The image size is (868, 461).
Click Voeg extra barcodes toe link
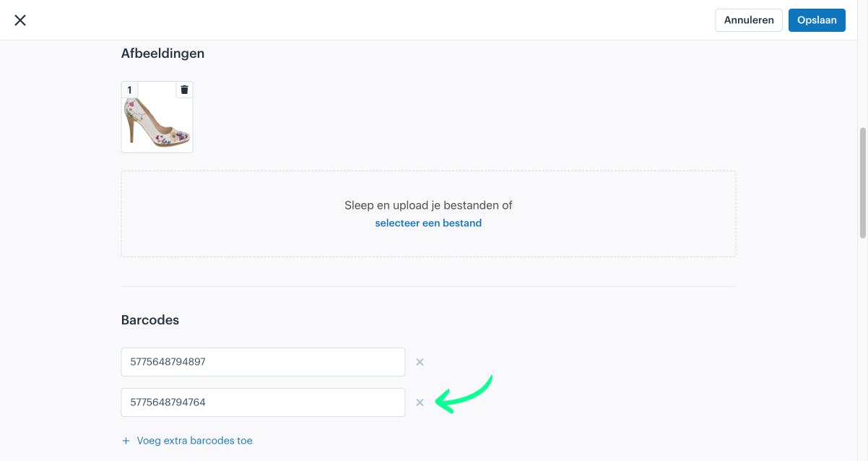coord(194,441)
